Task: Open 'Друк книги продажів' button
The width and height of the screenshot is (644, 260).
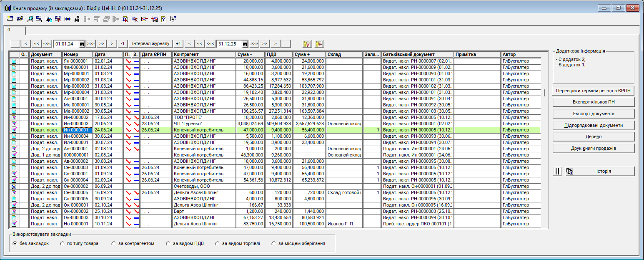Action: tap(593, 149)
